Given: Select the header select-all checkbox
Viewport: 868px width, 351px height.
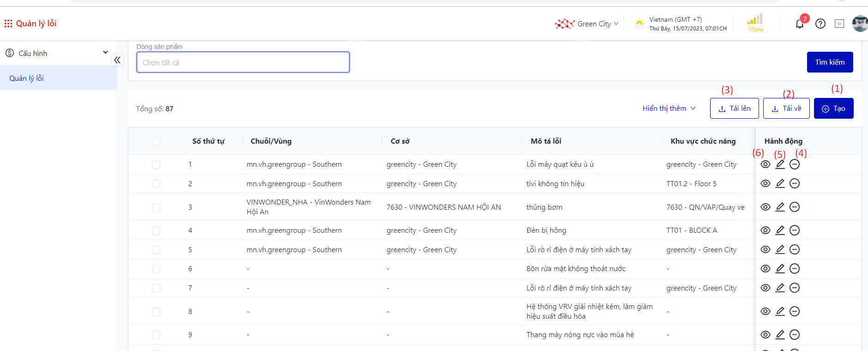Looking at the screenshot, I should point(156,141).
